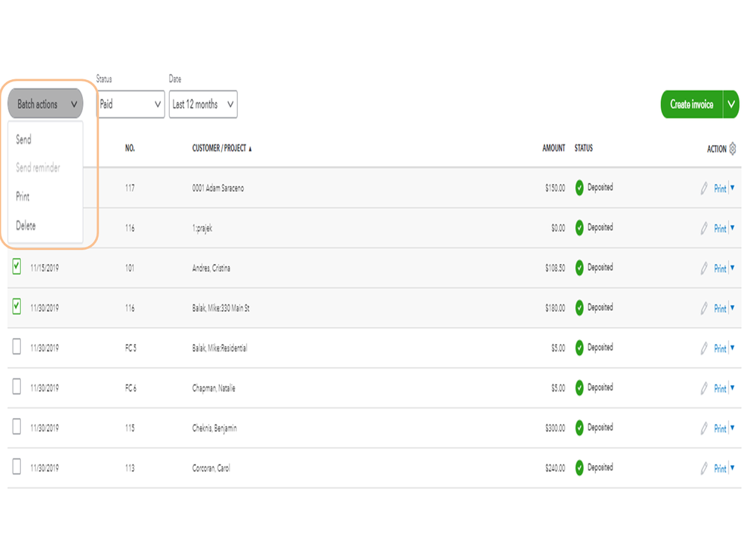Click the Print link for invoice 113
The width and height of the screenshot is (747, 560).
[x=720, y=469]
